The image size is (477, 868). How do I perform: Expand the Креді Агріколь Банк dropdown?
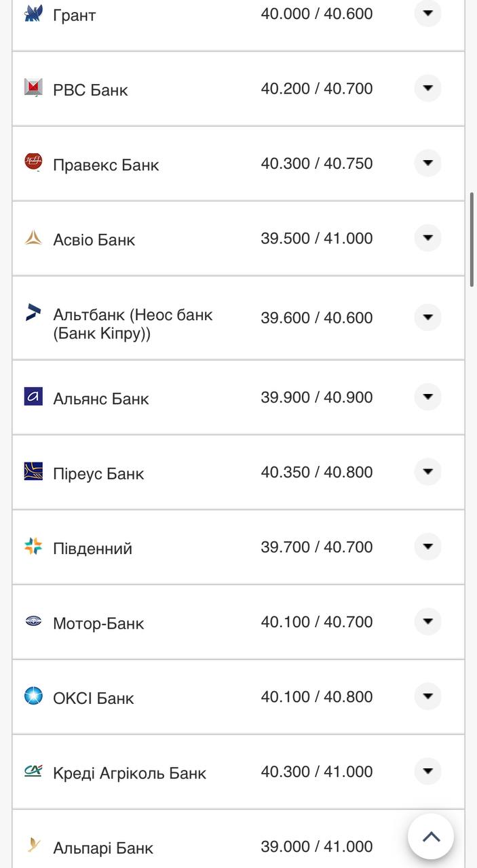point(427,770)
